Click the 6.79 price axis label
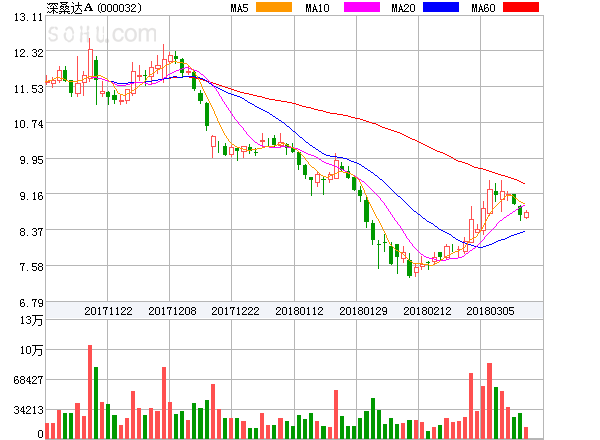Image resolution: width=600 pixels, height=440 pixels. (25, 303)
